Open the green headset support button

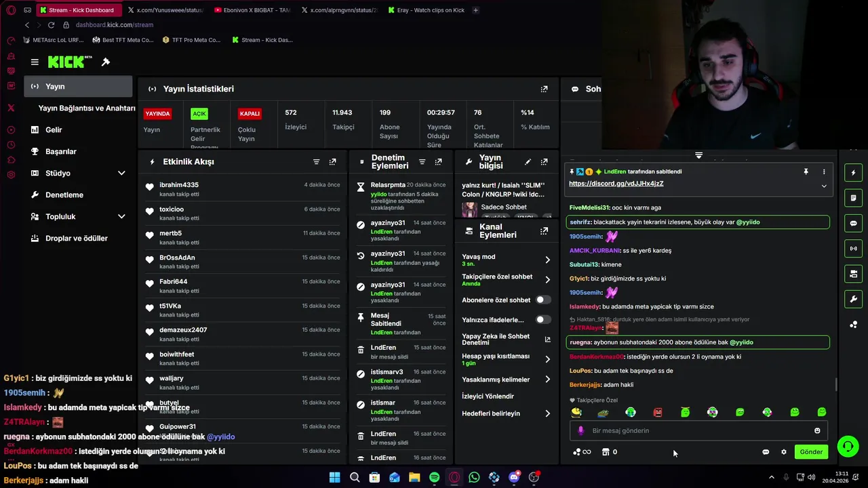point(848,446)
